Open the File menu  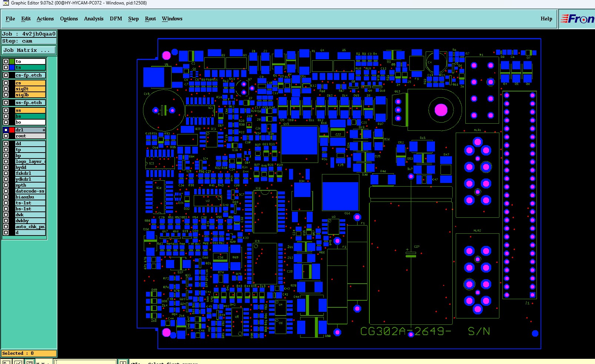(10, 19)
